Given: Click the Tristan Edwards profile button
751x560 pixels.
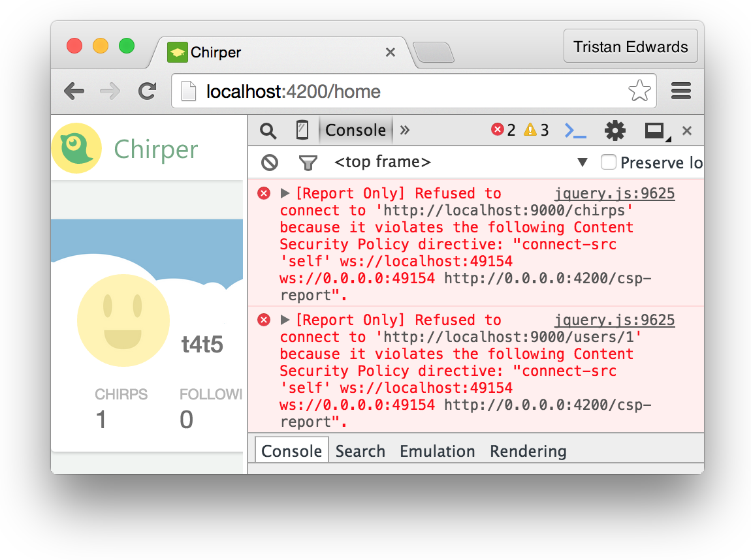Looking at the screenshot, I should (630, 47).
